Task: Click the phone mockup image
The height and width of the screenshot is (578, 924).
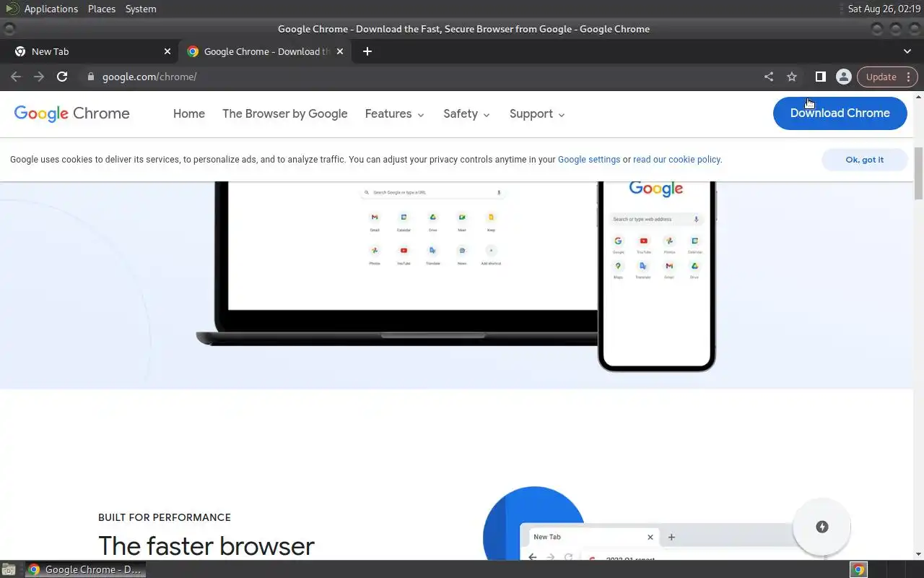Action: click(x=656, y=277)
